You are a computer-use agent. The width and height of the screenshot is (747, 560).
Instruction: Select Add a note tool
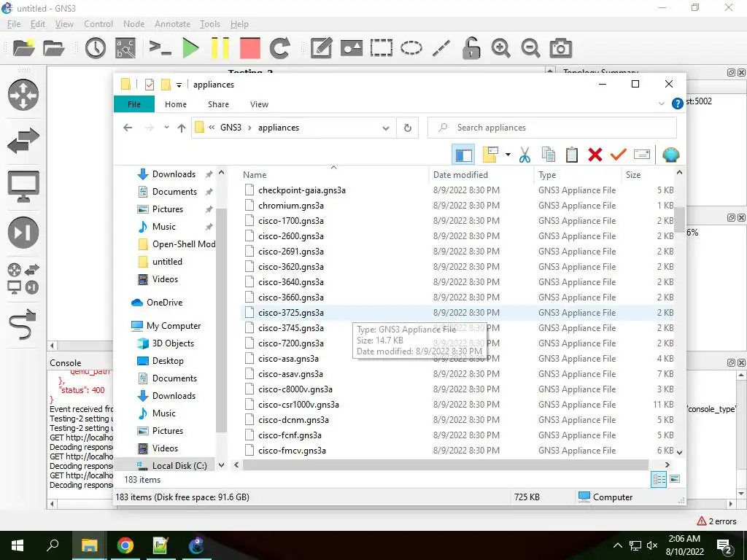[x=321, y=48]
